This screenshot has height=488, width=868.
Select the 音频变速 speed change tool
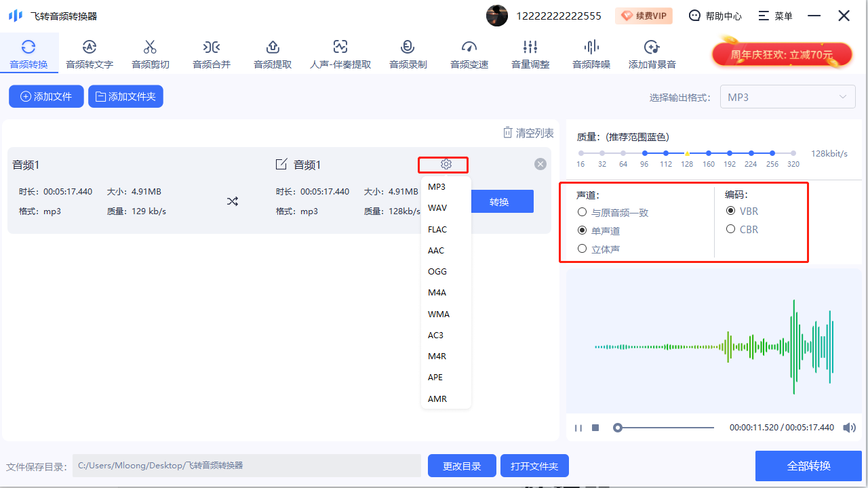(x=469, y=53)
